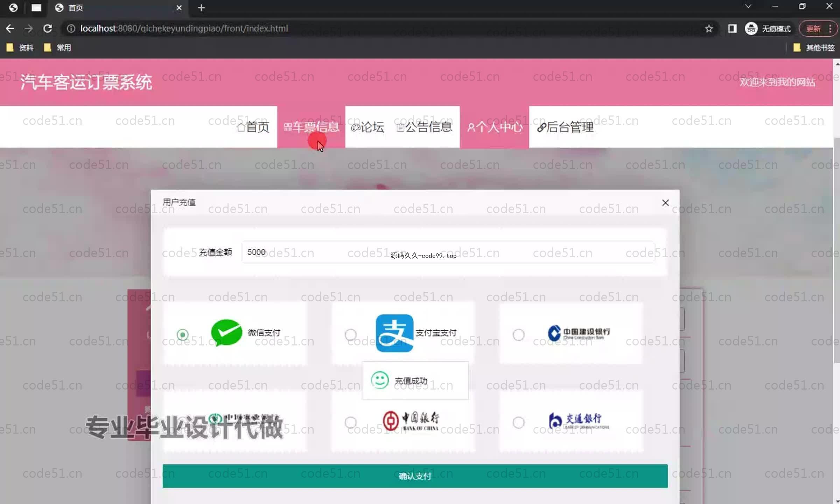Select the 中国银行 radio button

(351, 422)
